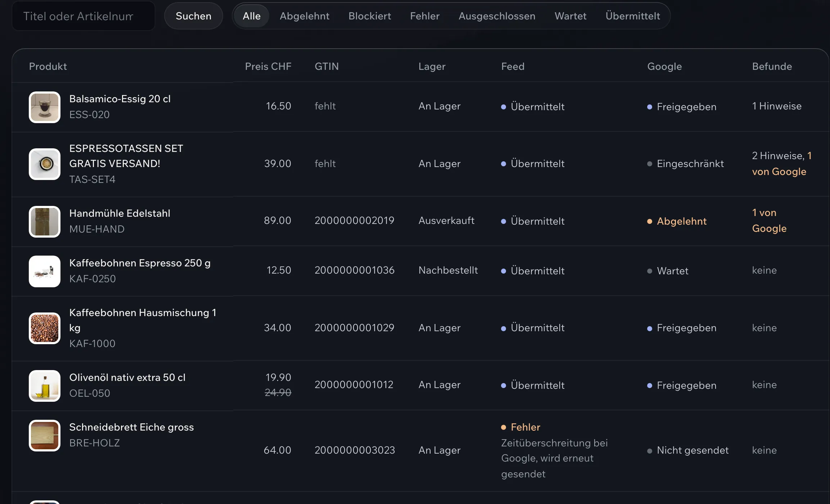Click the Wartet status for Kaffeebohnen Espresso

coord(668,271)
